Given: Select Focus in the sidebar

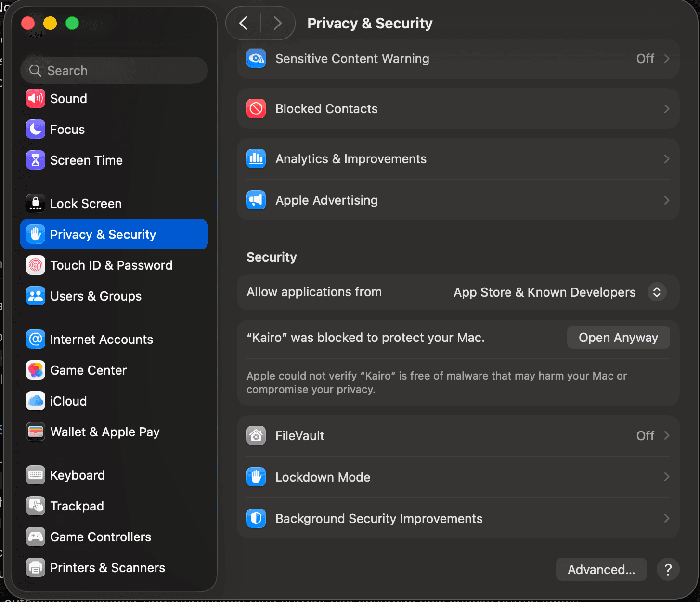Looking at the screenshot, I should click(x=114, y=130).
